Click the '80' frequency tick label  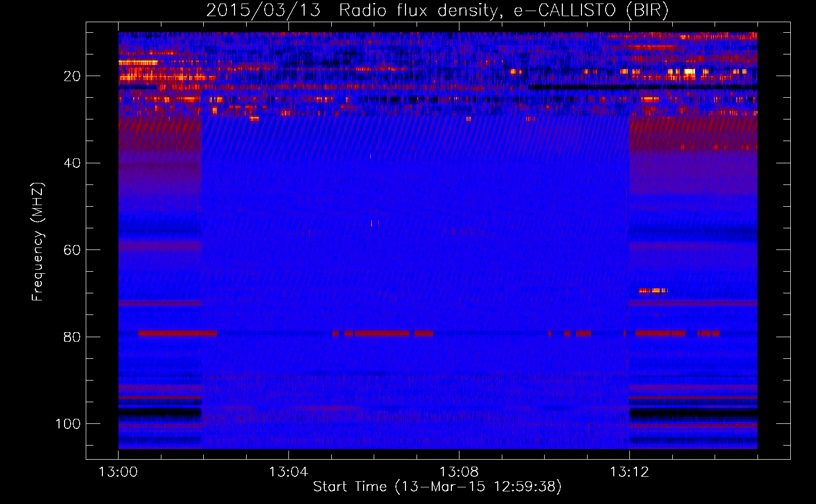pos(73,337)
